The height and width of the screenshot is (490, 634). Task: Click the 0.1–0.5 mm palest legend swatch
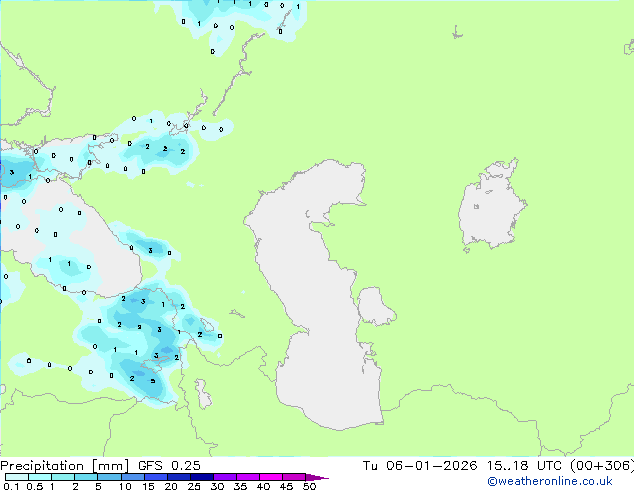[x=17, y=477]
